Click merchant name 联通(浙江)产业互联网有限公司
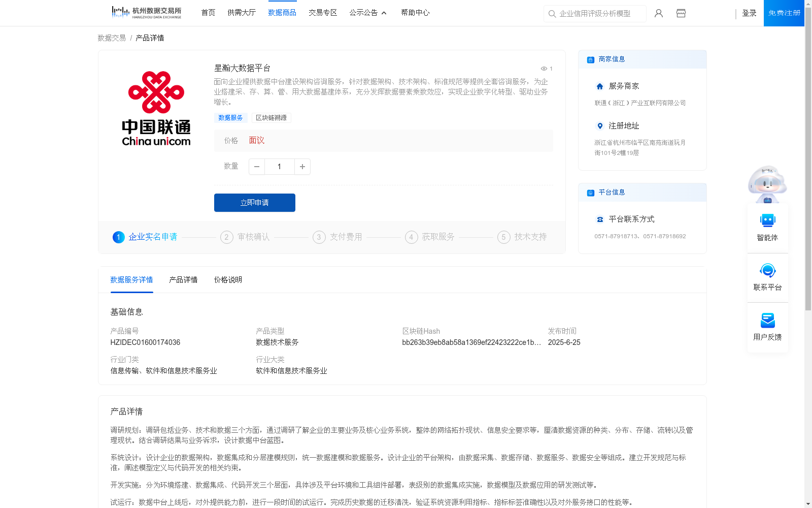 [x=640, y=103]
